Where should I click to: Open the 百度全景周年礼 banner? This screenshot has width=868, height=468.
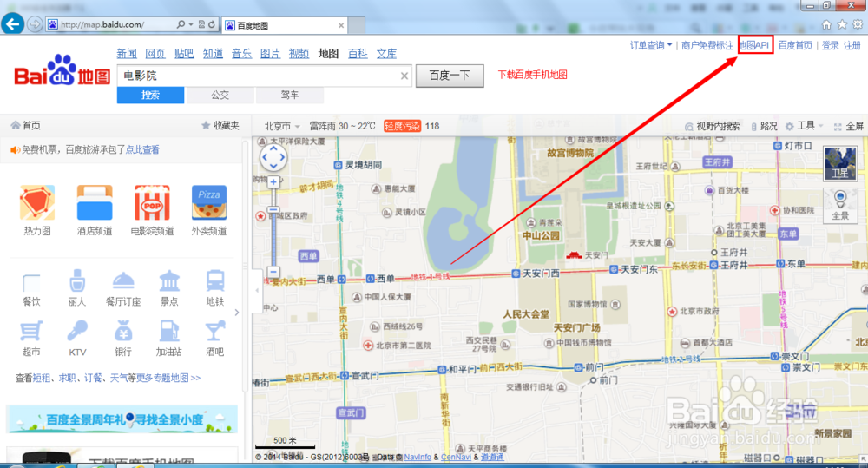122,419
